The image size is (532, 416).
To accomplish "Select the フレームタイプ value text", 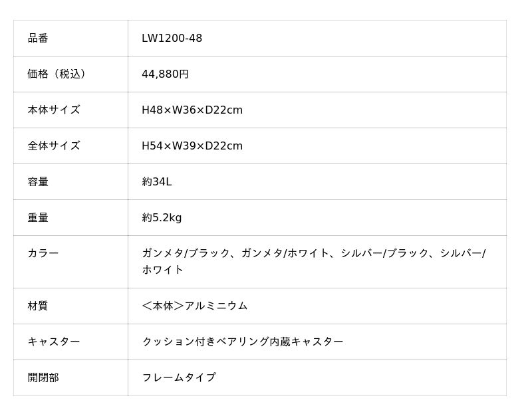I will [x=179, y=378].
